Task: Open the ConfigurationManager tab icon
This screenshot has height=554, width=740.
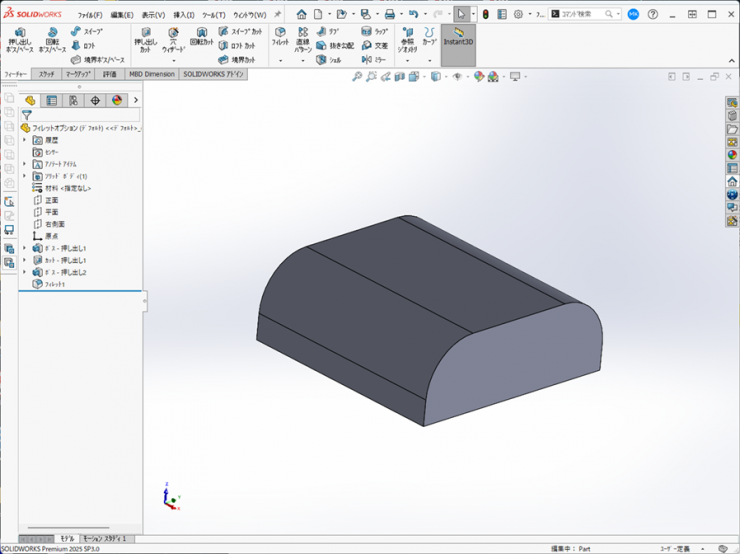Action: 73,100
